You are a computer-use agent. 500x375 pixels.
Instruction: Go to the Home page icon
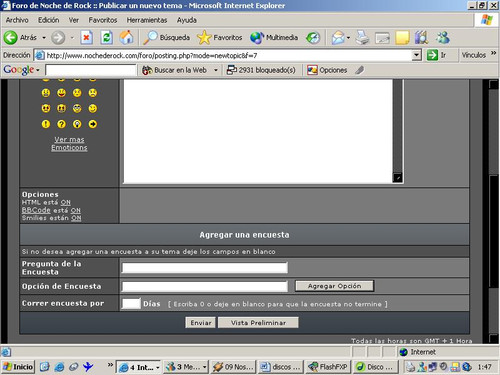pyautogui.click(x=126, y=37)
